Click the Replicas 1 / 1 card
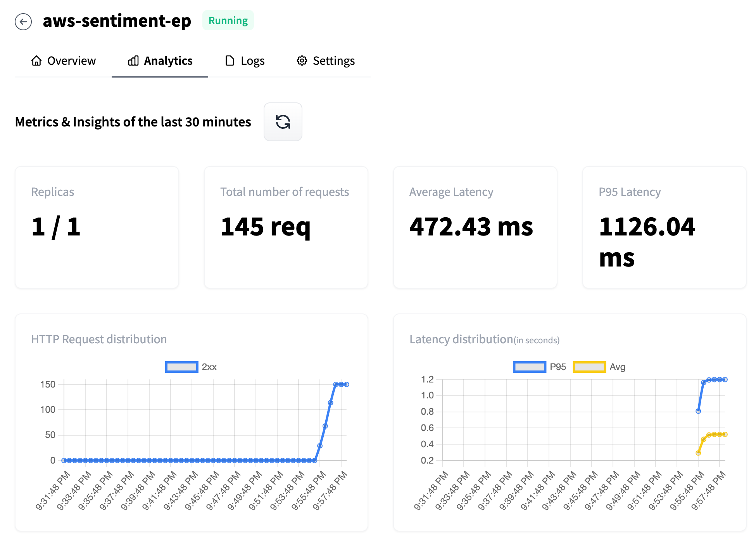 [x=97, y=227]
